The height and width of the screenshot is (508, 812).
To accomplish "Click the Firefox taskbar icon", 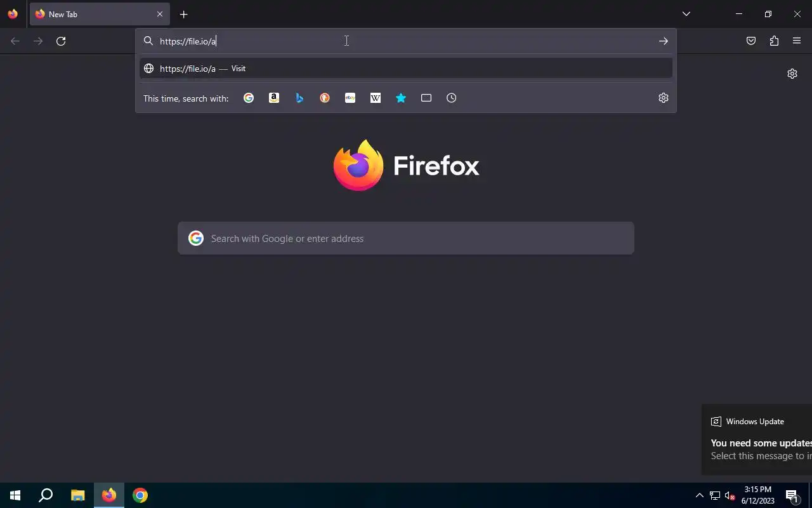I will pos(109,495).
